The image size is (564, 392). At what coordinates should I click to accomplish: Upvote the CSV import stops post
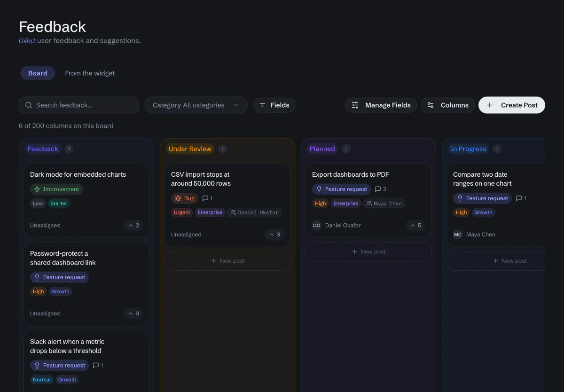(x=275, y=235)
